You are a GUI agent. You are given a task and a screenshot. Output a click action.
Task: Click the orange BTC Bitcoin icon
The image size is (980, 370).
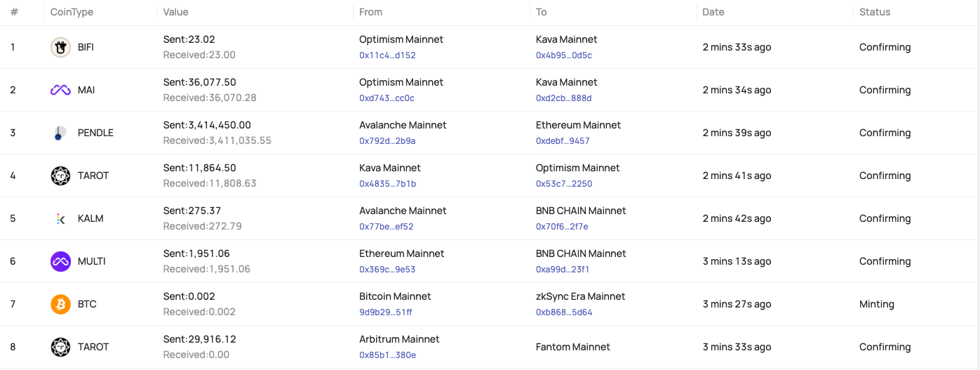coord(61,304)
